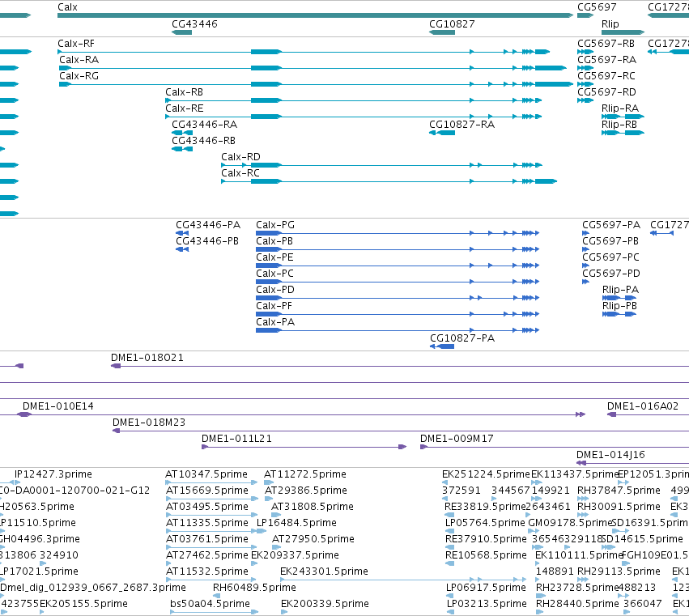Image resolution: width=689 pixels, height=616 pixels.
Task: Click the CG5697 gene label
Action: click(x=597, y=7)
